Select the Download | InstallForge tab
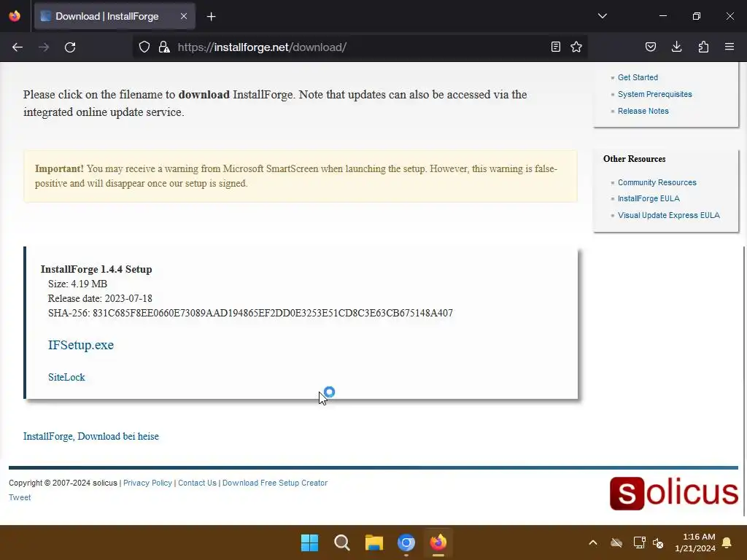Viewport: 747px width, 560px height. (x=115, y=16)
